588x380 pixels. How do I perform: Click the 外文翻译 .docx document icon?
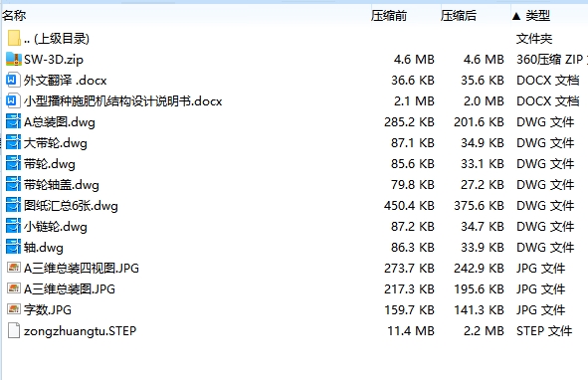click(13, 80)
